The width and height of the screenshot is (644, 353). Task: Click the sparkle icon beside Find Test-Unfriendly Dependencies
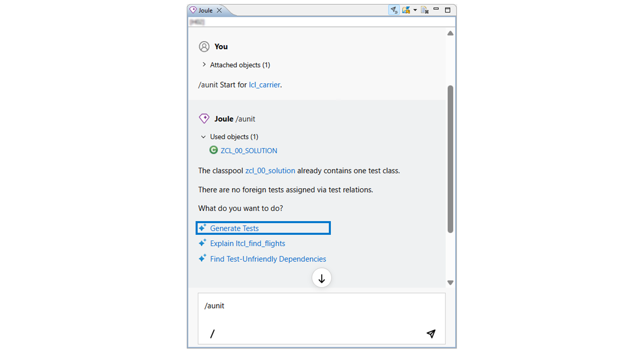click(202, 258)
